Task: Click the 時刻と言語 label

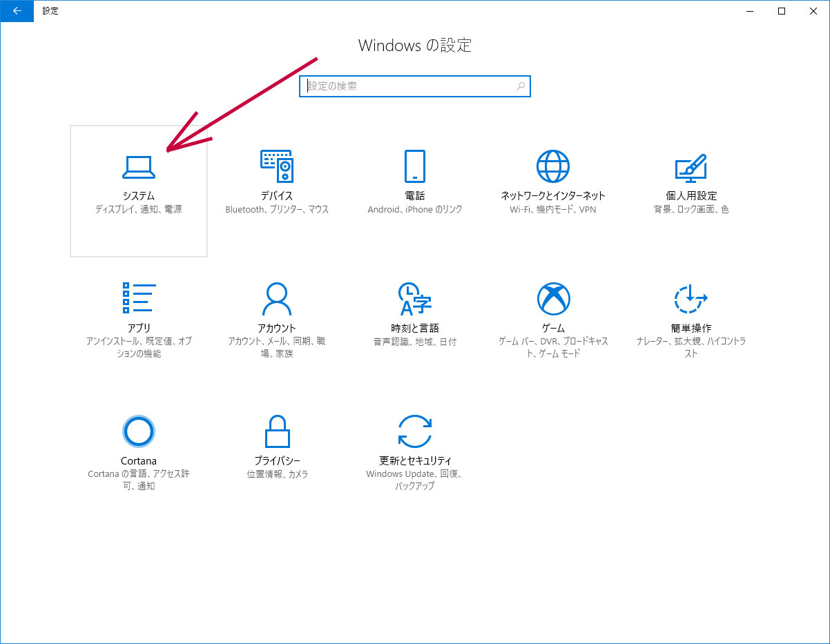Action: tap(415, 329)
